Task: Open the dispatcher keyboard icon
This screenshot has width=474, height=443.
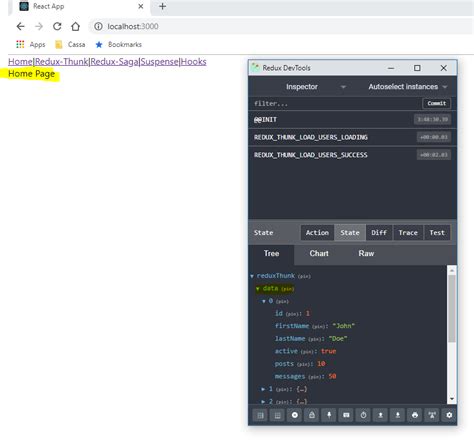Action: [346, 415]
